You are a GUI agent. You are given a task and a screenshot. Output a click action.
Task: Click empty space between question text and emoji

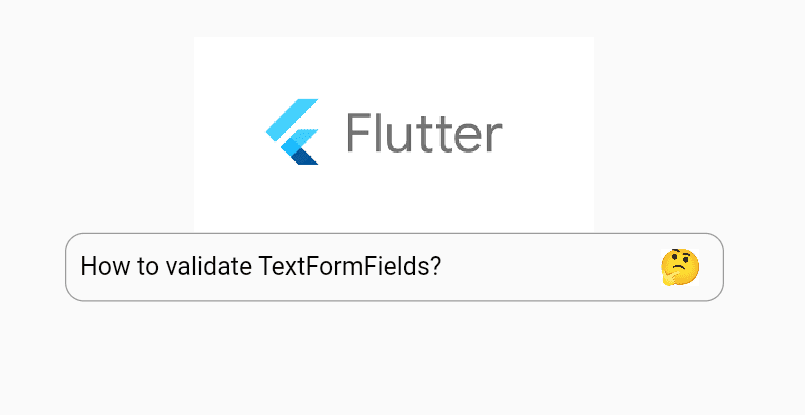click(x=550, y=267)
